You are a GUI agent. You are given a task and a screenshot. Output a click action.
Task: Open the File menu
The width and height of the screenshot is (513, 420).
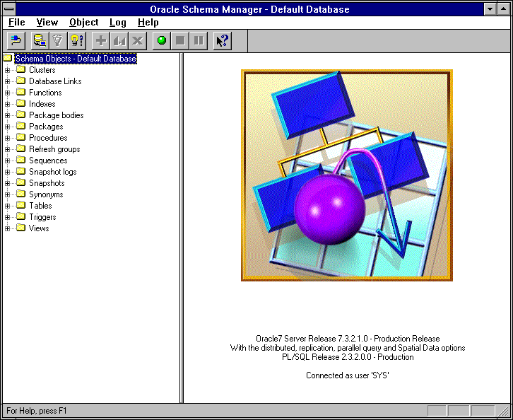16,23
